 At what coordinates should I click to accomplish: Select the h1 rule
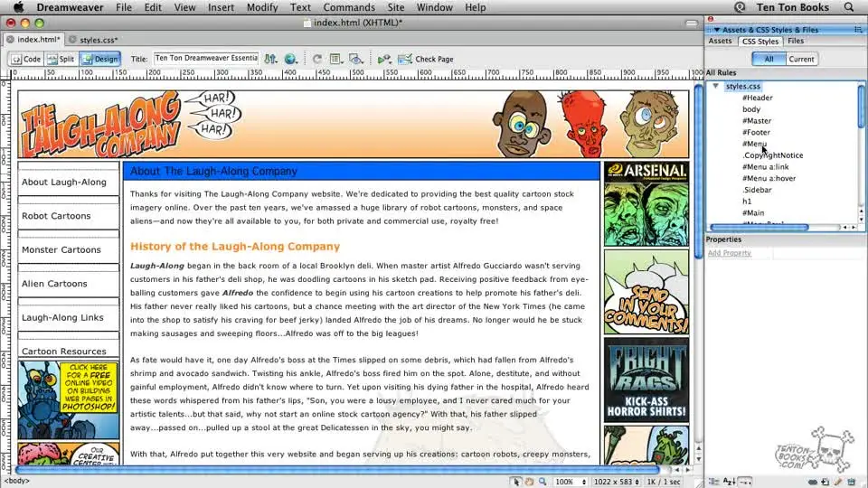[x=747, y=202]
